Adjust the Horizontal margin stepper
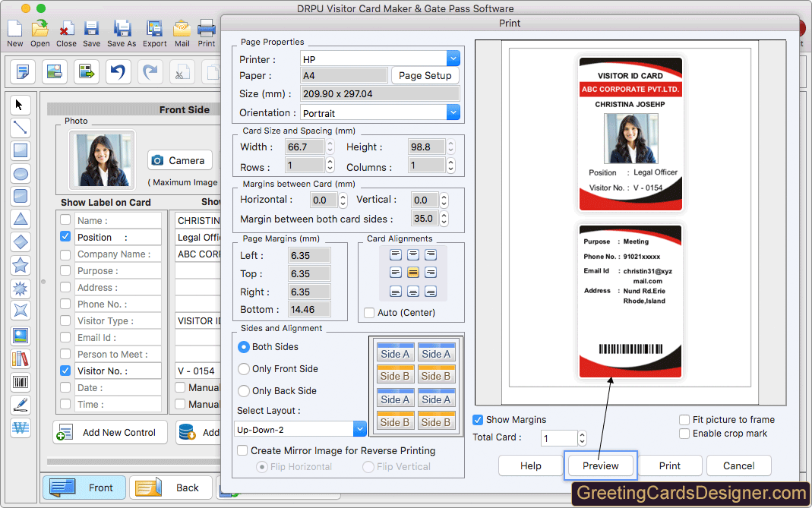 coord(343,200)
